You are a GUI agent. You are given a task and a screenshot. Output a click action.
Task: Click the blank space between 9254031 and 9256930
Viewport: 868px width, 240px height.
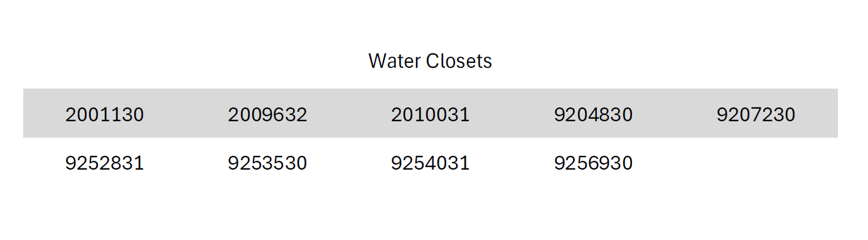coord(512,163)
